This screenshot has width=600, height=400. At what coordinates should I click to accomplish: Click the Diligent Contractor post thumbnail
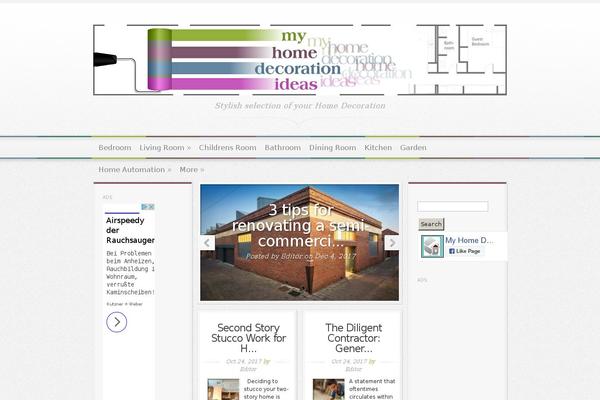point(329,389)
